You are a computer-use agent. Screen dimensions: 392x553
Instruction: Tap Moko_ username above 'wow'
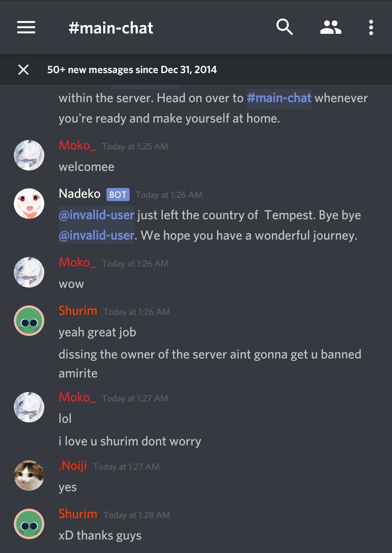[77, 262]
